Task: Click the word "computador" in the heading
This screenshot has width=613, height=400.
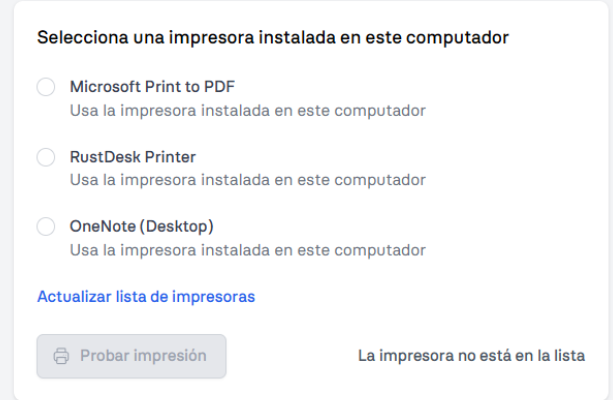Action: [457, 39]
